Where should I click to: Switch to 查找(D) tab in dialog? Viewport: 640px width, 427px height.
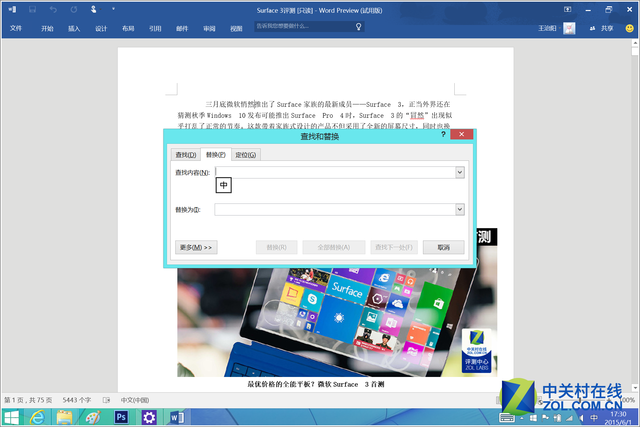pos(186,155)
